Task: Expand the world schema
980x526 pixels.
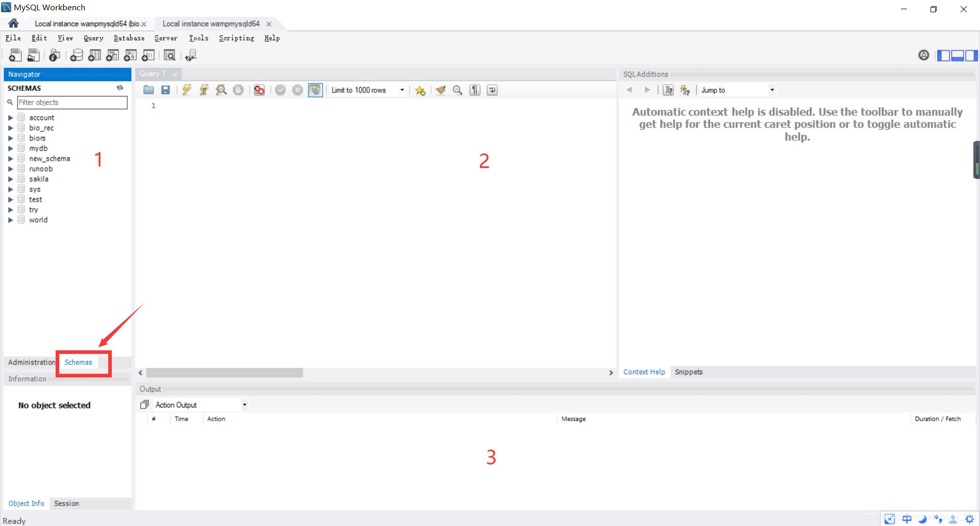Action: [x=10, y=220]
